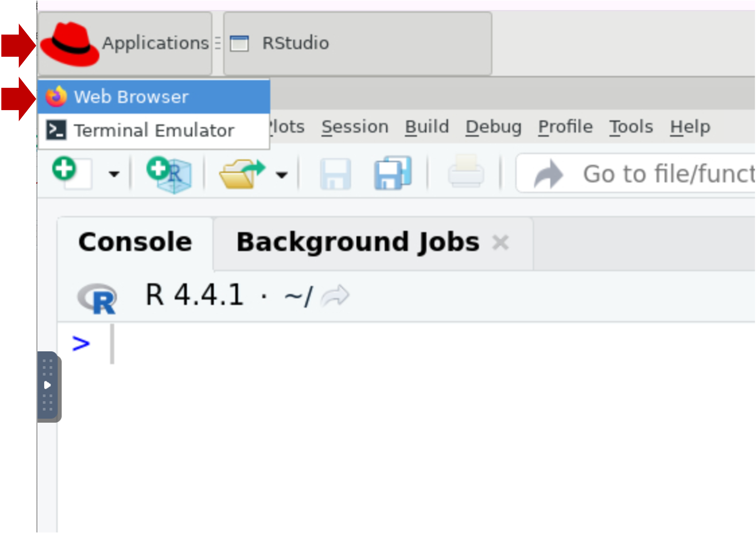This screenshot has height=533, width=756.
Task: Select the RStudio taskbar window button
Action: [x=357, y=43]
